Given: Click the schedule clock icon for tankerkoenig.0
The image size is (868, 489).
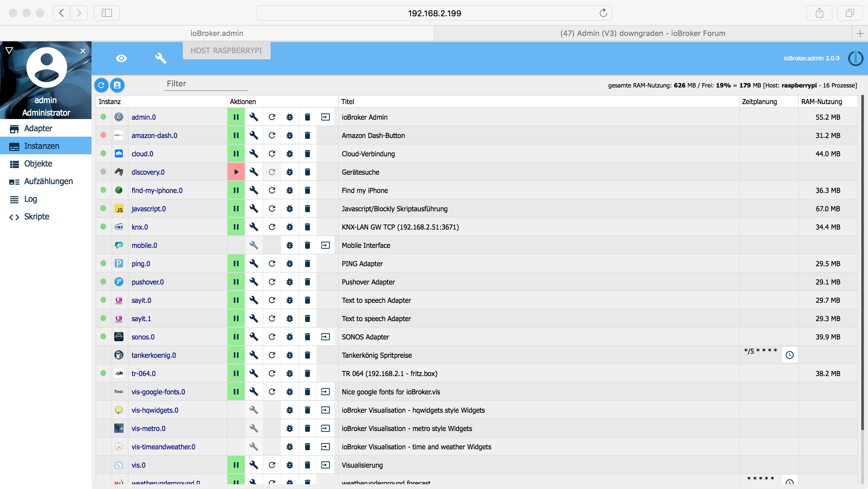Looking at the screenshot, I should point(789,355).
